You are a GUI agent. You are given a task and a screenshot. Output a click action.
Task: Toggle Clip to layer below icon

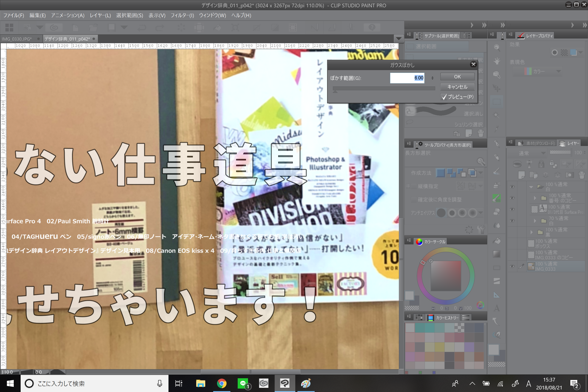coord(517,164)
